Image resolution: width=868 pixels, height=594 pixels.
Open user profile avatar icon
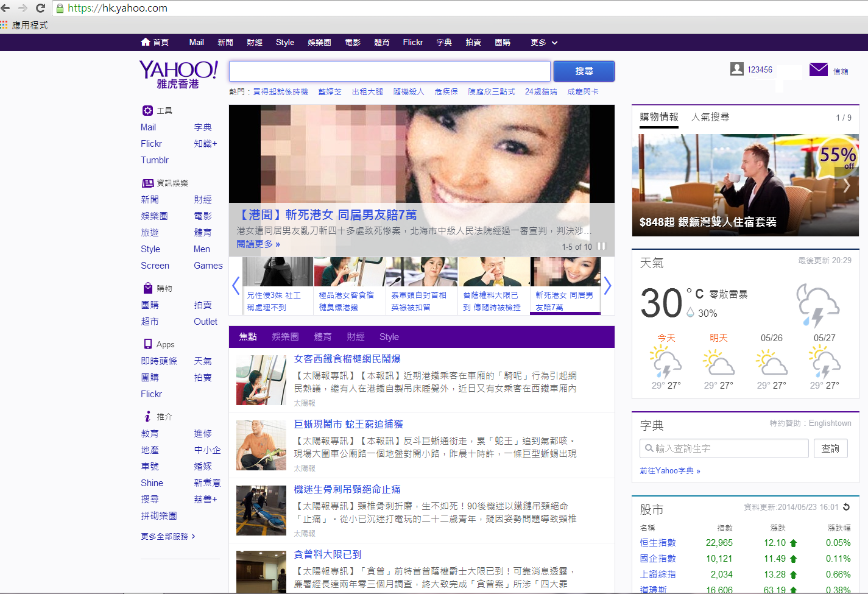click(x=737, y=69)
